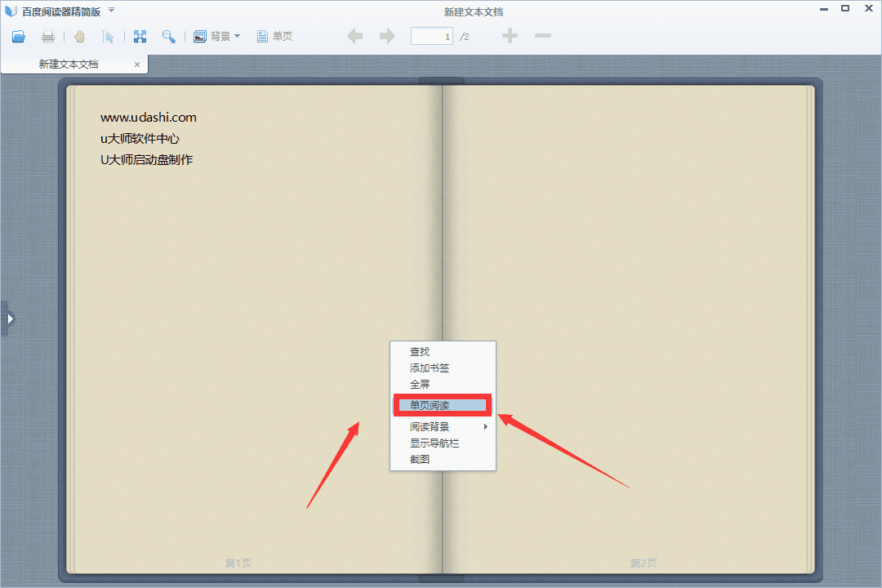The width and height of the screenshot is (882, 588).
Task: Open the app menu arrow beside 百度阅读器精简版
Action: 111,10
